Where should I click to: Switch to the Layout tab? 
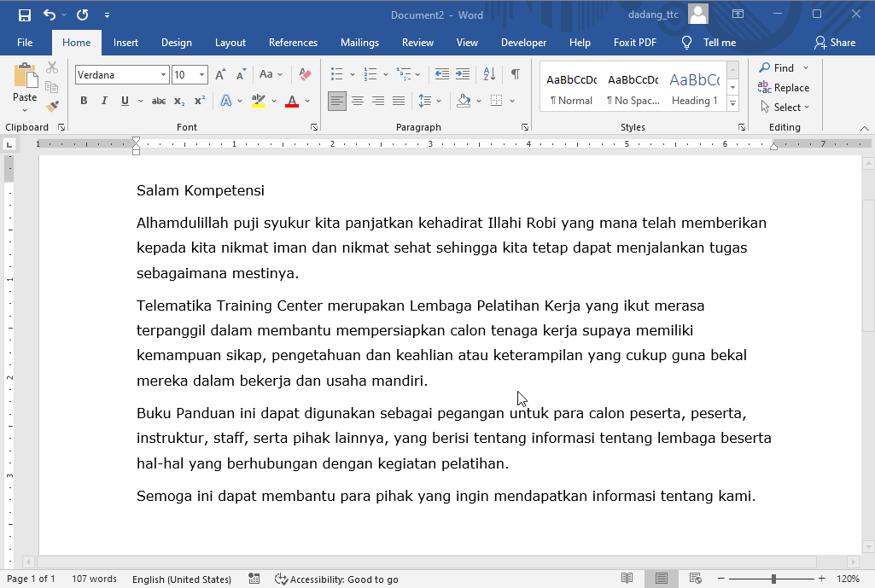[x=230, y=43]
